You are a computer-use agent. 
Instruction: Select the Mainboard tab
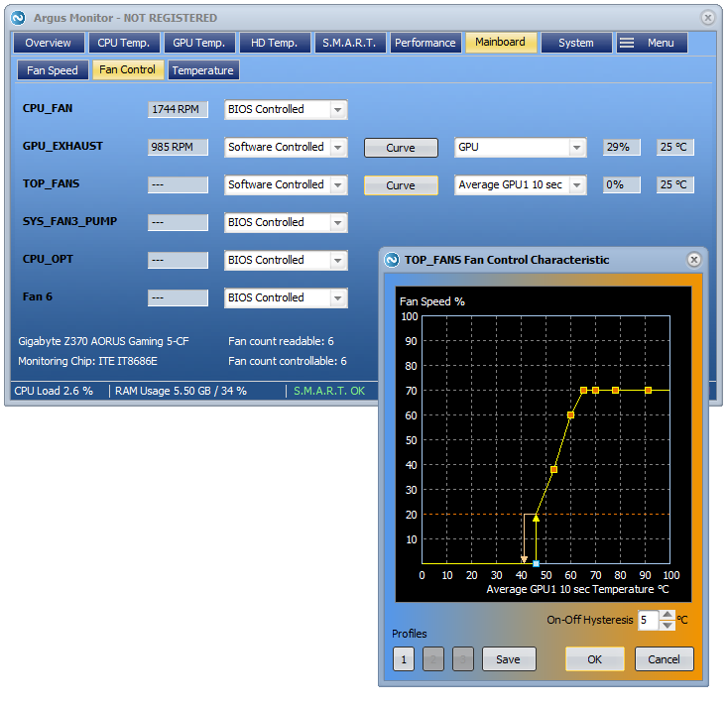point(501,43)
